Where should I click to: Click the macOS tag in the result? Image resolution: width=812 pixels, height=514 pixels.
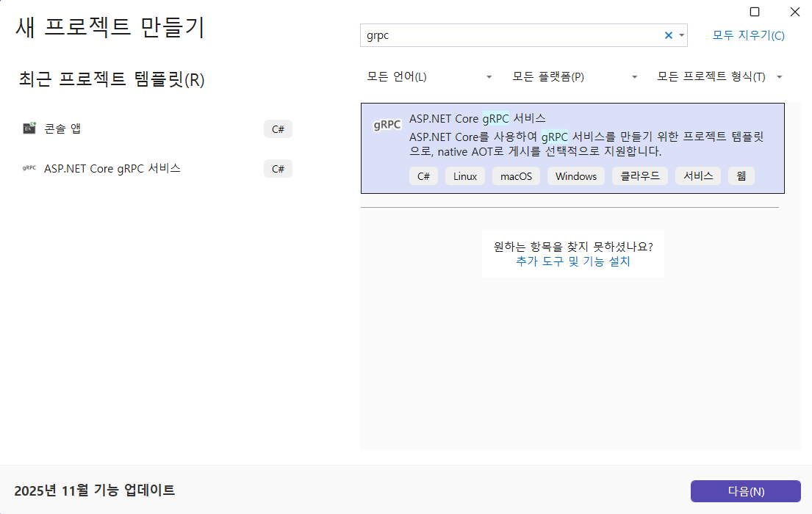[x=517, y=176]
